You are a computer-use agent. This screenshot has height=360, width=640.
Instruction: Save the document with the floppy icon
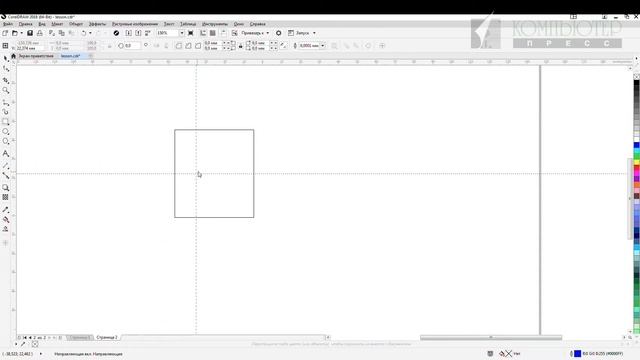[x=30, y=33]
